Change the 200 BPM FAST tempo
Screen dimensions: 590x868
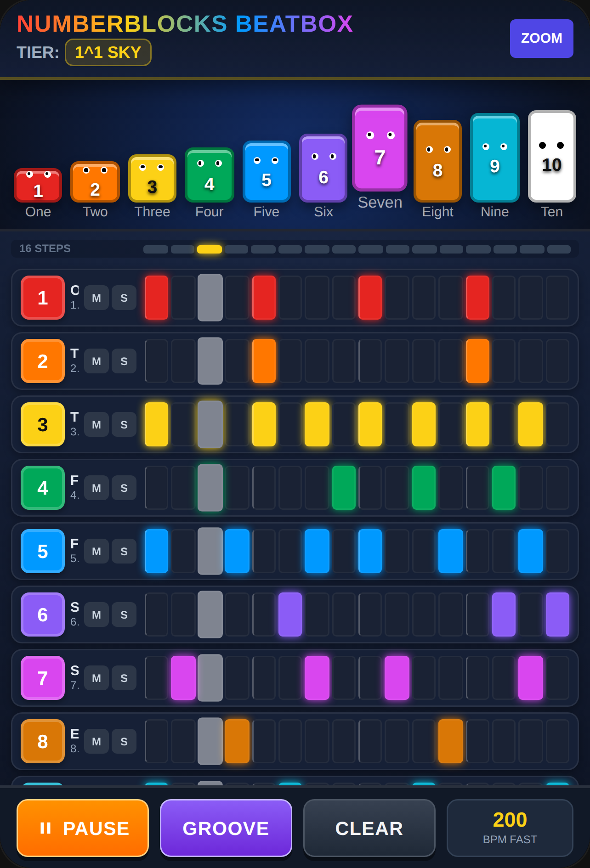click(x=510, y=828)
